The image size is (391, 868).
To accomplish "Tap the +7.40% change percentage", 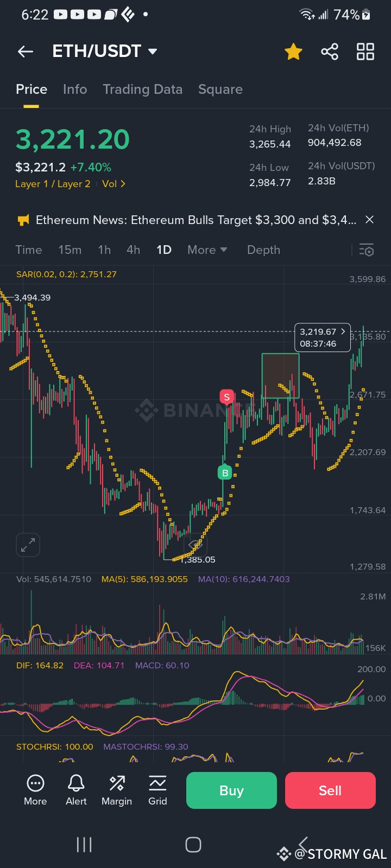I will click(x=91, y=168).
